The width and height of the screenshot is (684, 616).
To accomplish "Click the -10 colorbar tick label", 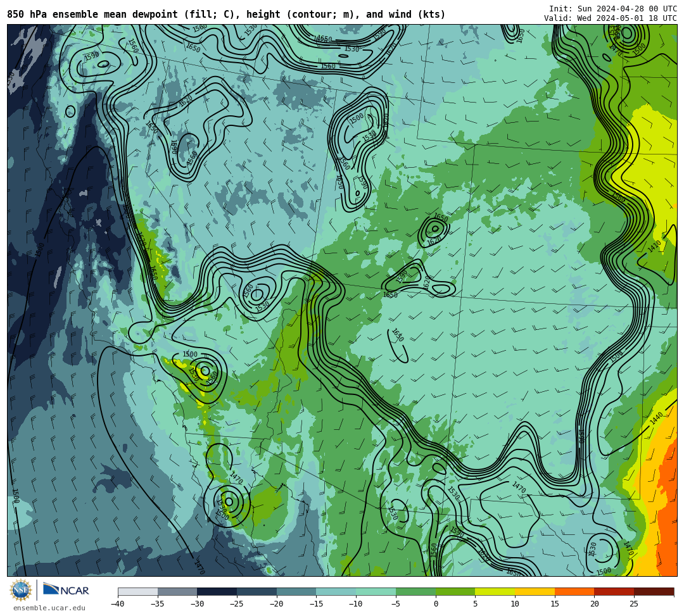I will click(x=356, y=604).
